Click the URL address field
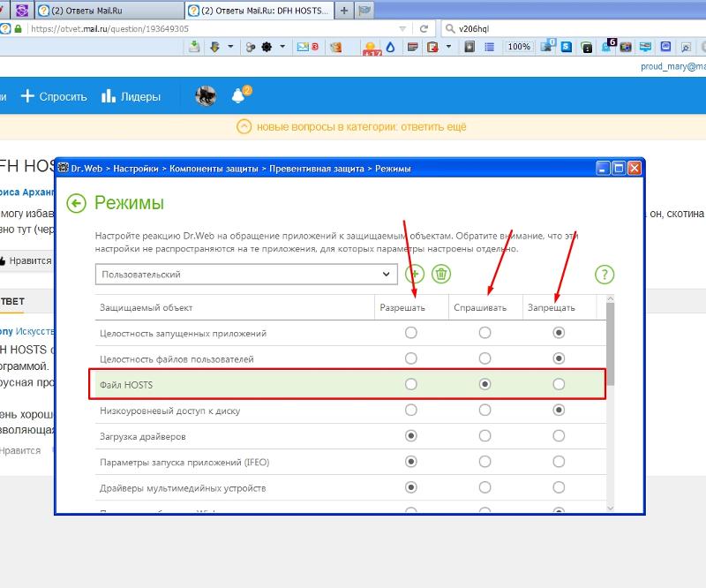706x588 pixels. pos(212,29)
